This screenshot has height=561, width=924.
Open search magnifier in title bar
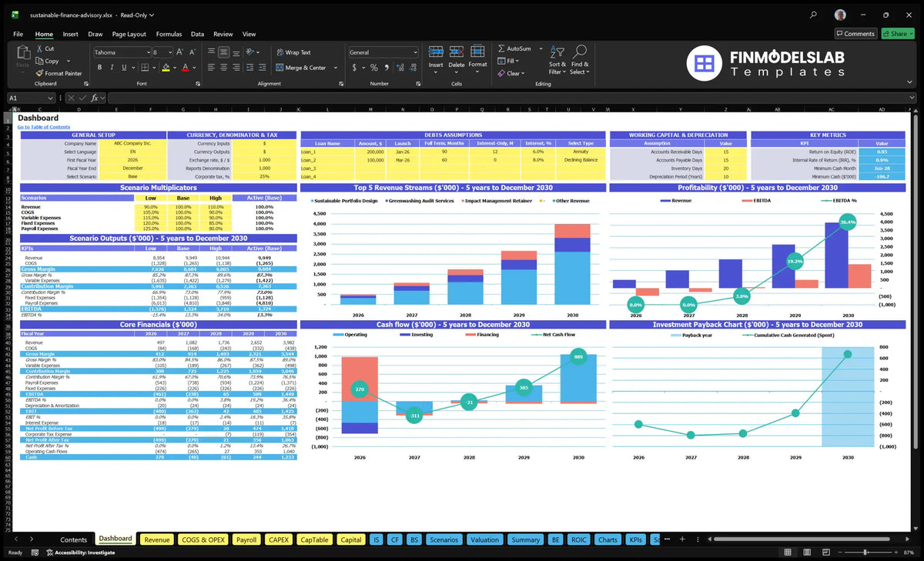814,15
